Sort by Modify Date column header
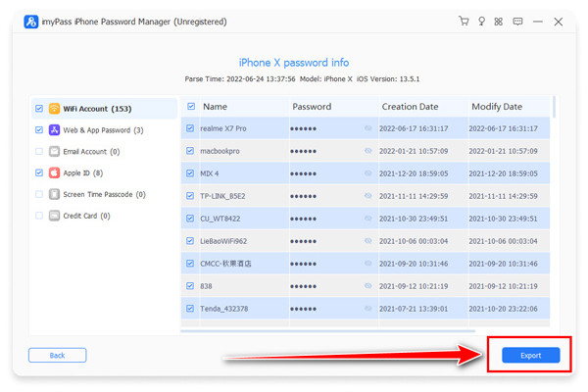This screenshot has width=588, height=392. coord(497,106)
